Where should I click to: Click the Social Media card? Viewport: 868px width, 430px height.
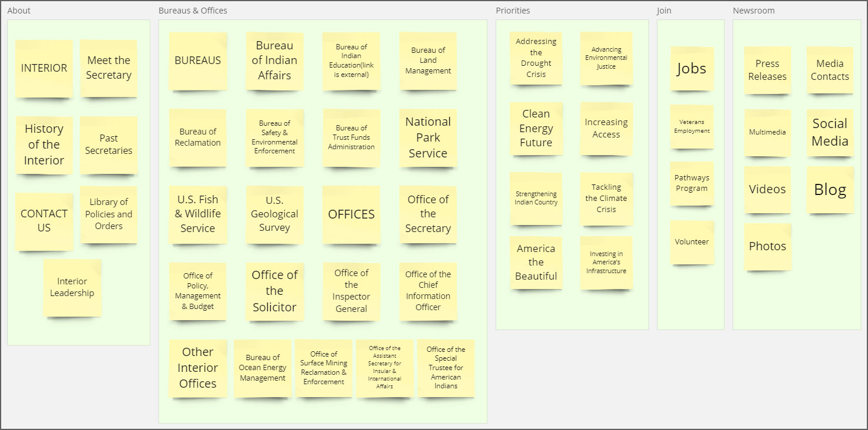(x=830, y=132)
